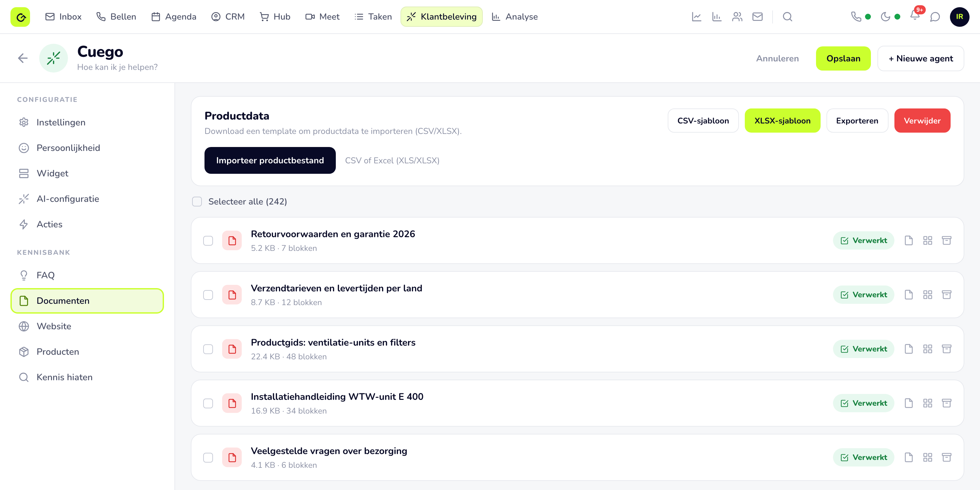Screen dimensions: 980x490
Task: Click the Cuego agent avatar icon
Action: point(54,58)
